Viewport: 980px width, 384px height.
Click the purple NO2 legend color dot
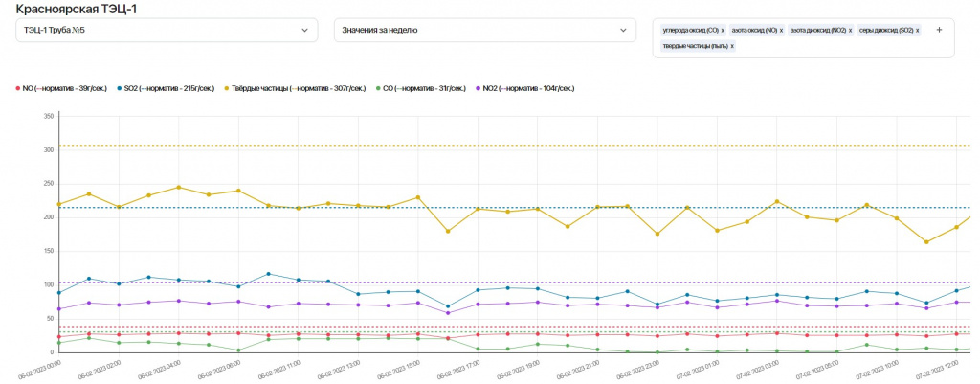click(479, 88)
